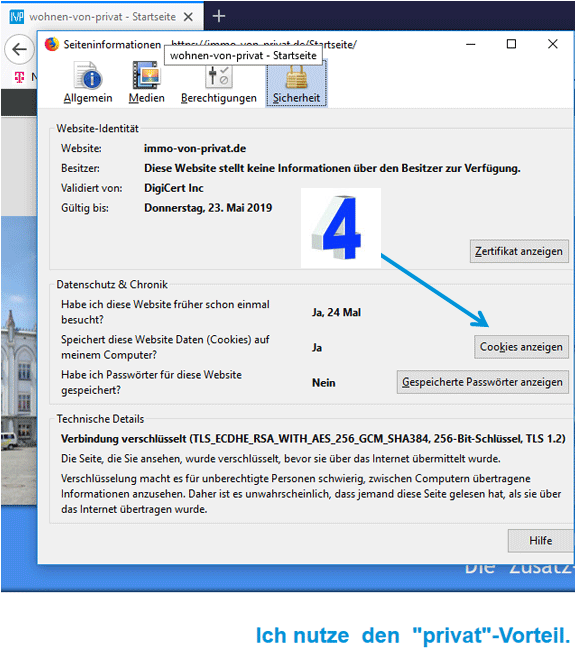The width and height of the screenshot is (576, 655).
Task: Open Gespeicherte Passwörter anzeigen
Action: coord(482,382)
